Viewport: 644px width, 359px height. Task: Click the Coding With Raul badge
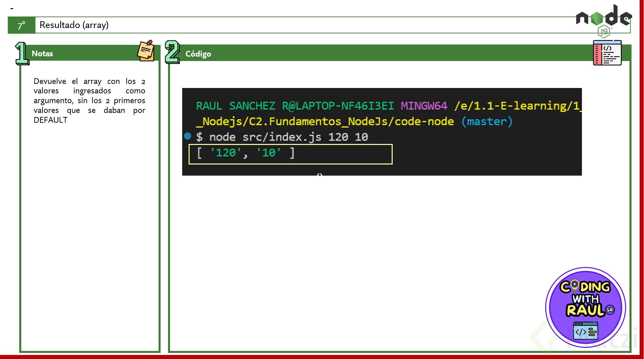pos(586,307)
